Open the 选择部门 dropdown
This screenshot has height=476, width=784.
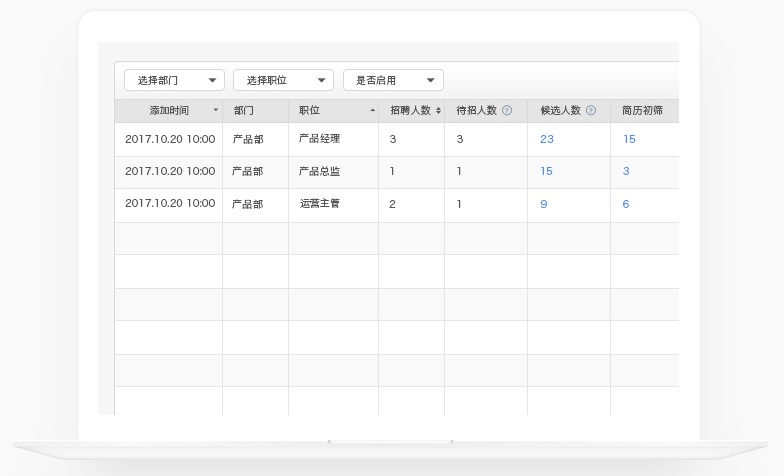[174, 80]
